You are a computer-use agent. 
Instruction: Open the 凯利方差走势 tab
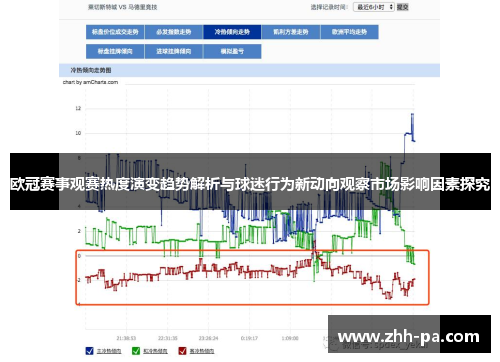[291, 32]
